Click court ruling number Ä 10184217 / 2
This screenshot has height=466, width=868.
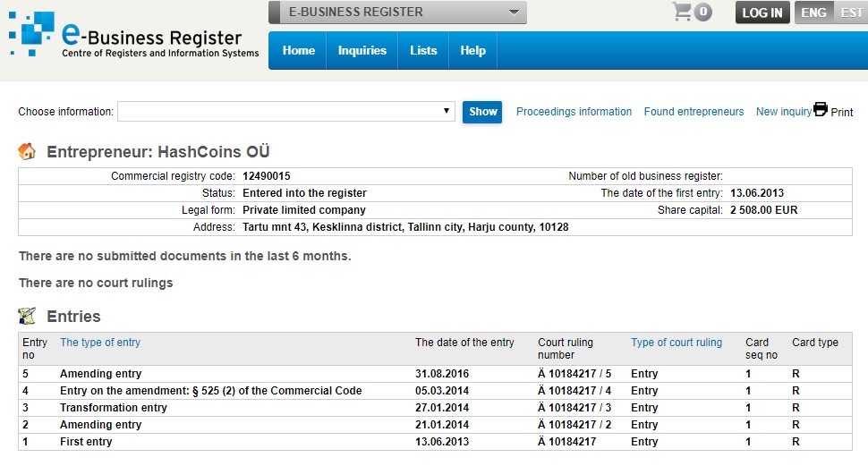pos(574,425)
